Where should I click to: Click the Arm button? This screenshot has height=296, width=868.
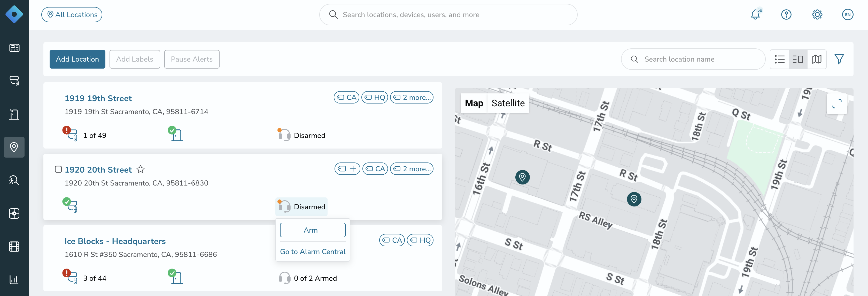click(x=313, y=230)
